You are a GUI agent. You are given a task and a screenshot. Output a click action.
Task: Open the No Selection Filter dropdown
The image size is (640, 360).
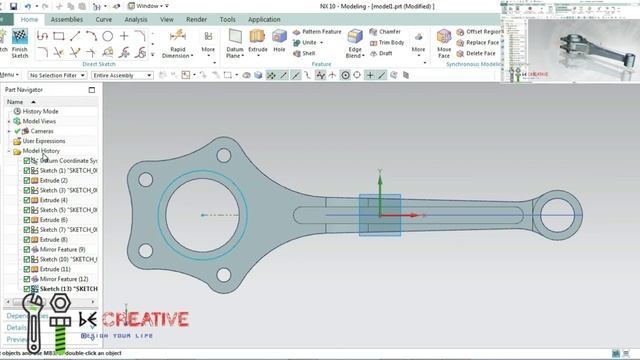point(57,76)
